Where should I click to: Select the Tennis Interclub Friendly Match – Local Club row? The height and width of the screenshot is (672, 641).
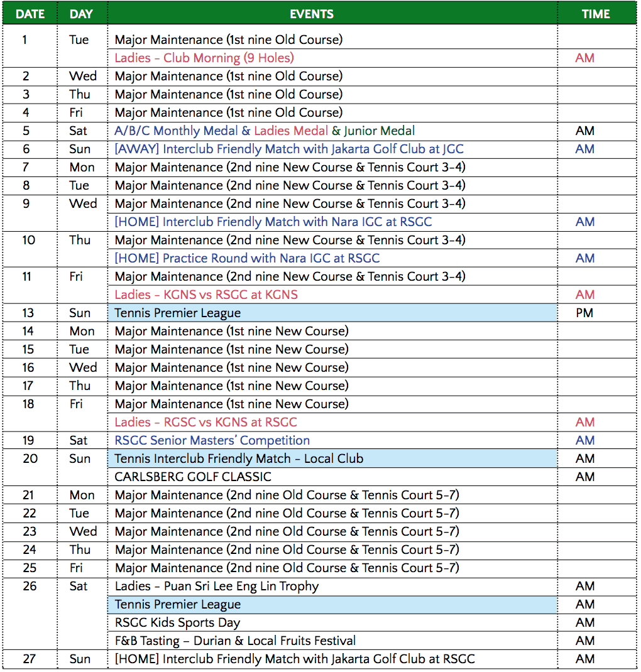(x=239, y=458)
